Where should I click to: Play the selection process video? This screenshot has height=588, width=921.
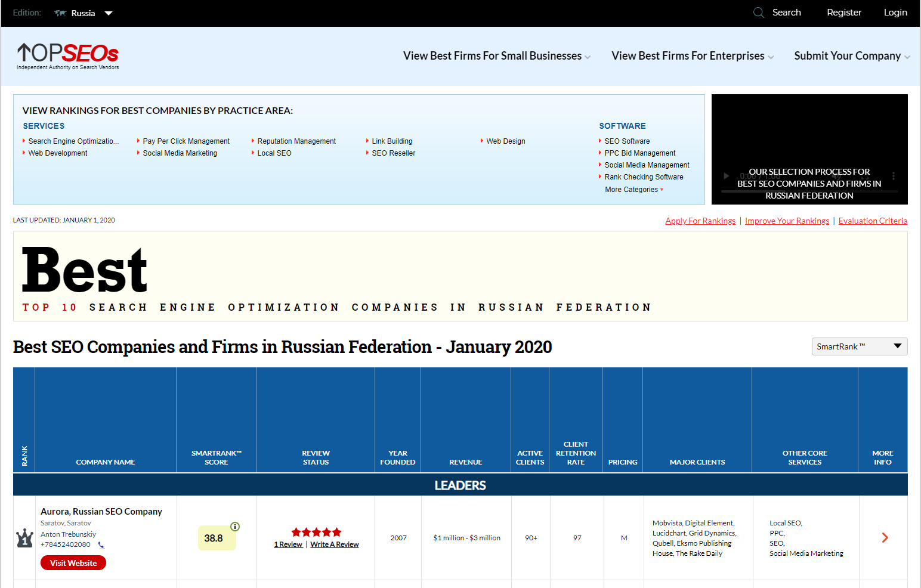(726, 176)
